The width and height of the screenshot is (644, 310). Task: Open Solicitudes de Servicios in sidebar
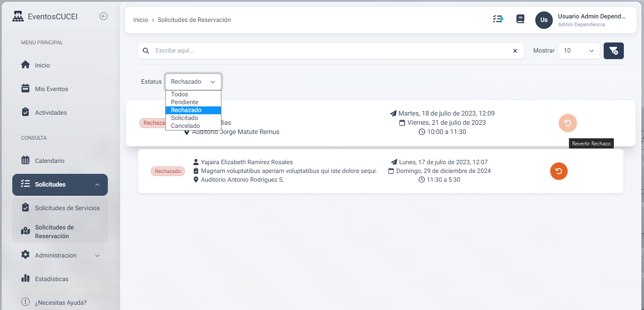[67, 208]
